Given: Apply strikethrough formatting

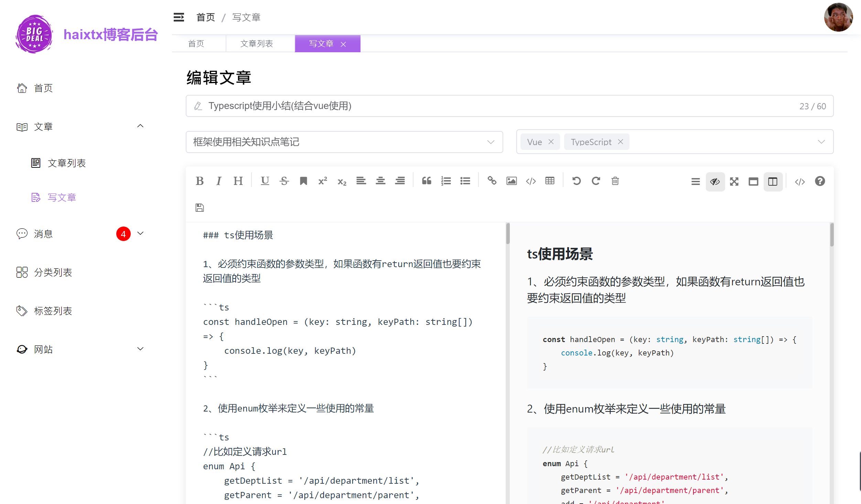Looking at the screenshot, I should point(284,181).
